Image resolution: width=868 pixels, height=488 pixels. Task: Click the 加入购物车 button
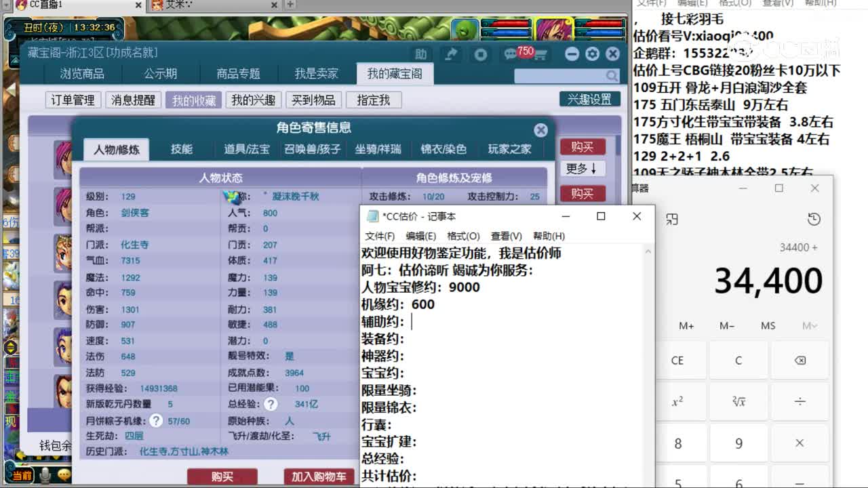[x=319, y=476]
